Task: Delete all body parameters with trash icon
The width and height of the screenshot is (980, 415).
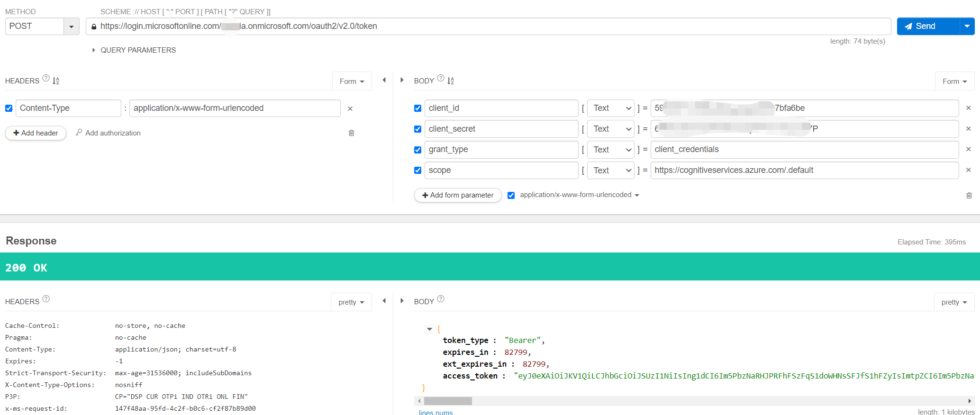Action: tap(969, 195)
